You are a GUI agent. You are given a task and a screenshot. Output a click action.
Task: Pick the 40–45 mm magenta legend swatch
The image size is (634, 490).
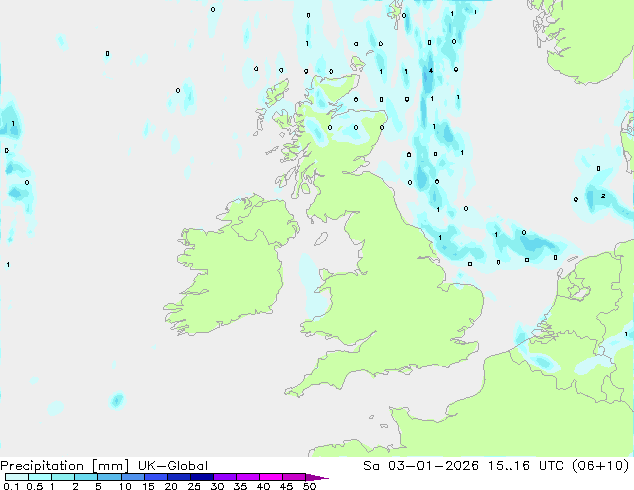(x=271, y=477)
